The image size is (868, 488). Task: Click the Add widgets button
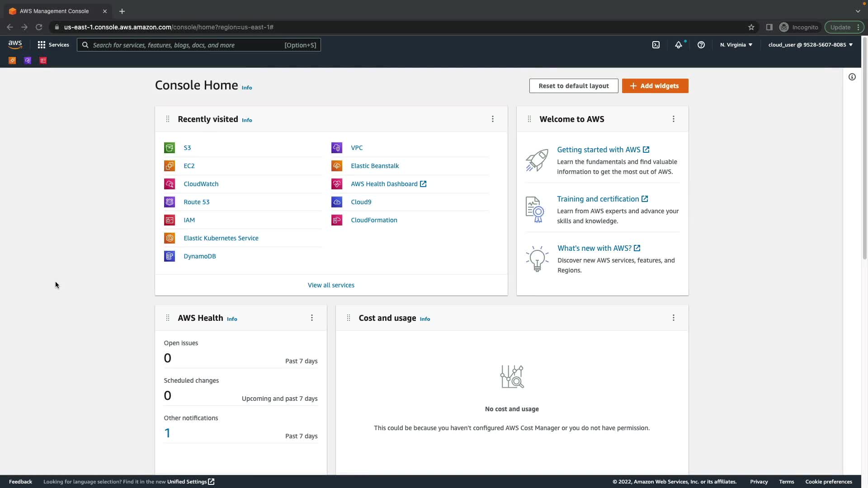[655, 86]
